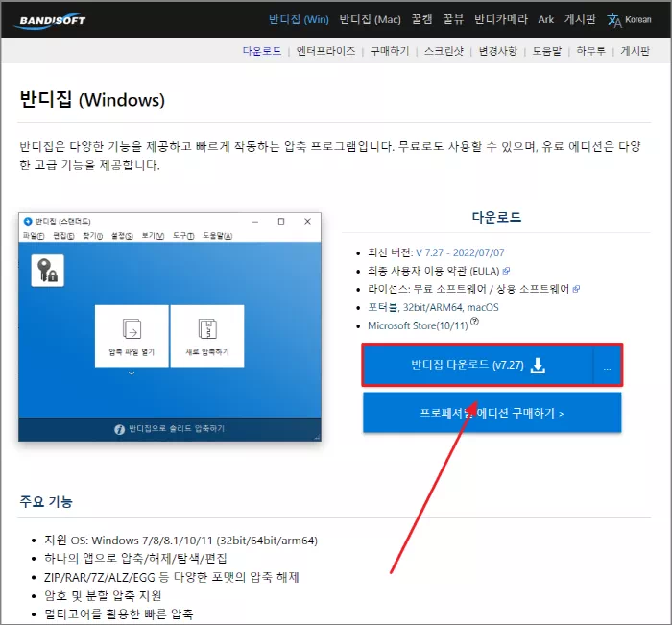The image size is (672, 625).
Task: Select the 하우투 sub-navigation tab
Action: pyautogui.click(x=590, y=51)
